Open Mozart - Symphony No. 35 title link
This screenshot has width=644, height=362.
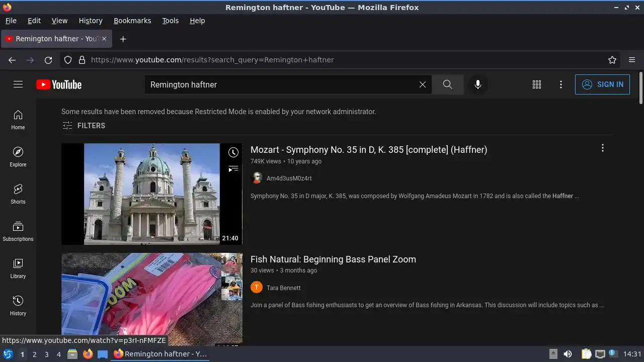tap(369, 150)
